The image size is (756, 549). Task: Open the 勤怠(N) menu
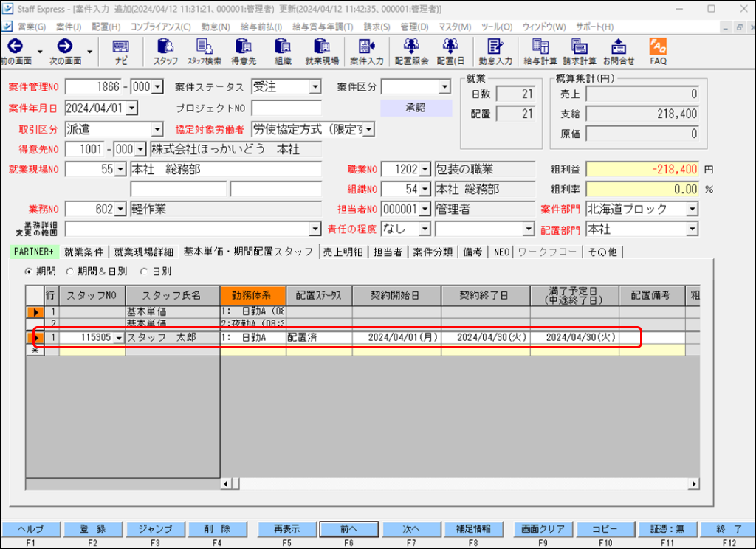coord(215,27)
